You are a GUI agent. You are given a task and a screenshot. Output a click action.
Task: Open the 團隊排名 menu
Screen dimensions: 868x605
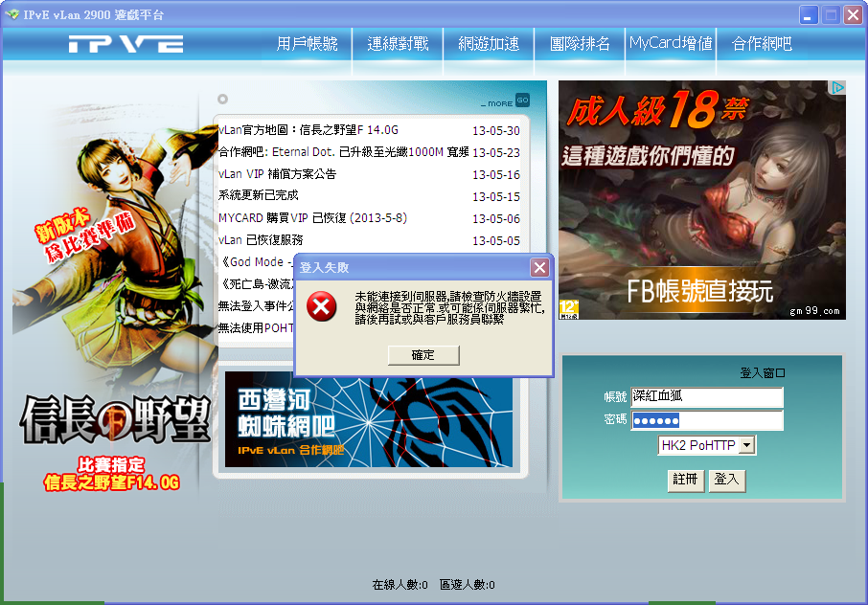click(580, 43)
